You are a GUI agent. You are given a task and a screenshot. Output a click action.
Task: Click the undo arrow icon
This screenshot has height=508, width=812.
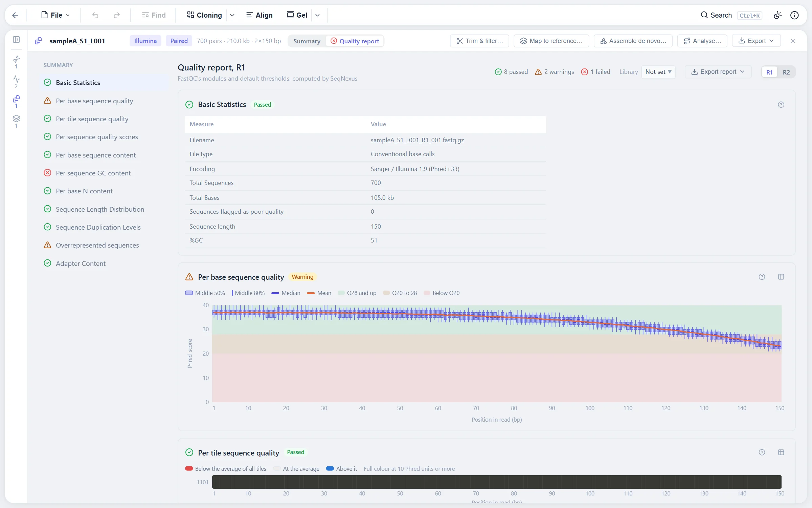pyautogui.click(x=95, y=15)
